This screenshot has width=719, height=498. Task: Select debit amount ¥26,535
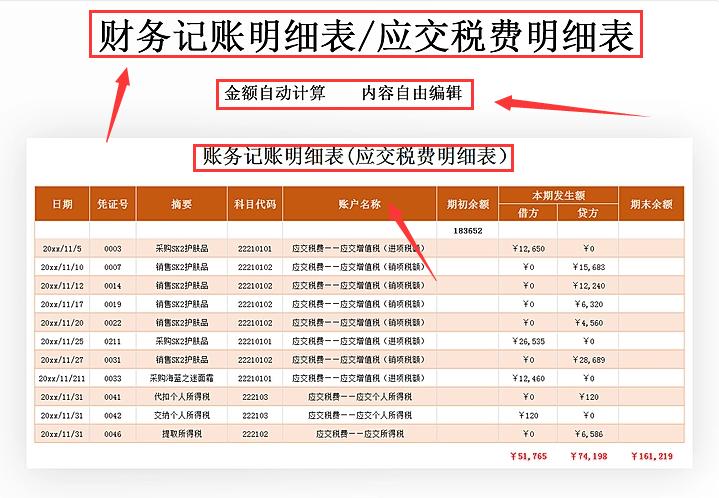click(x=528, y=341)
